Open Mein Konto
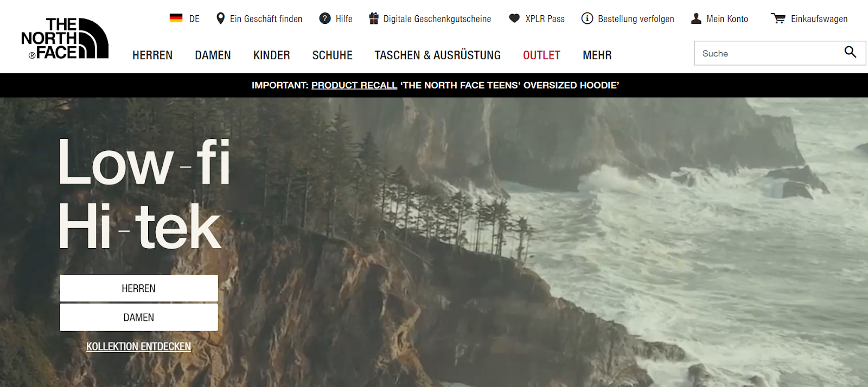The image size is (868, 387). [x=727, y=19]
